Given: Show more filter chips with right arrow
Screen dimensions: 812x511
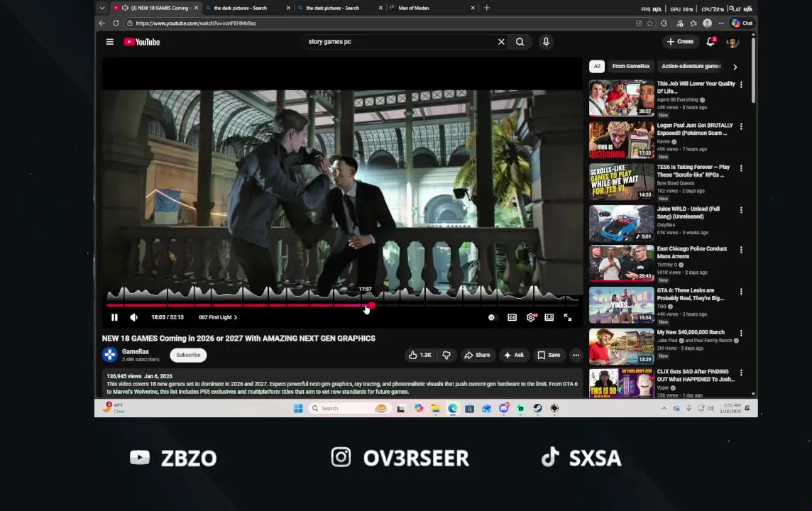Looking at the screenshot, I should coord(735,67).
